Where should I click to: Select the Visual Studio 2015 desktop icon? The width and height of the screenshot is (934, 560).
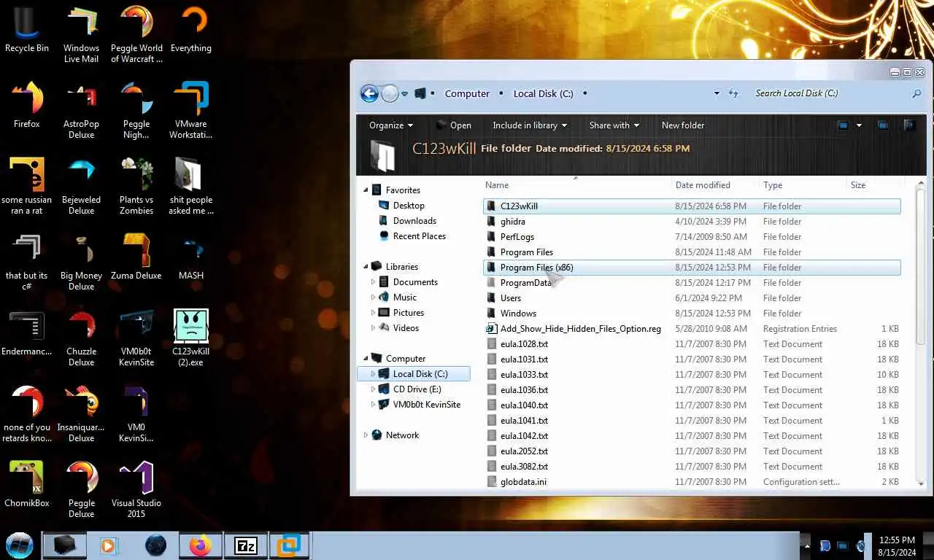coord(136,490)
